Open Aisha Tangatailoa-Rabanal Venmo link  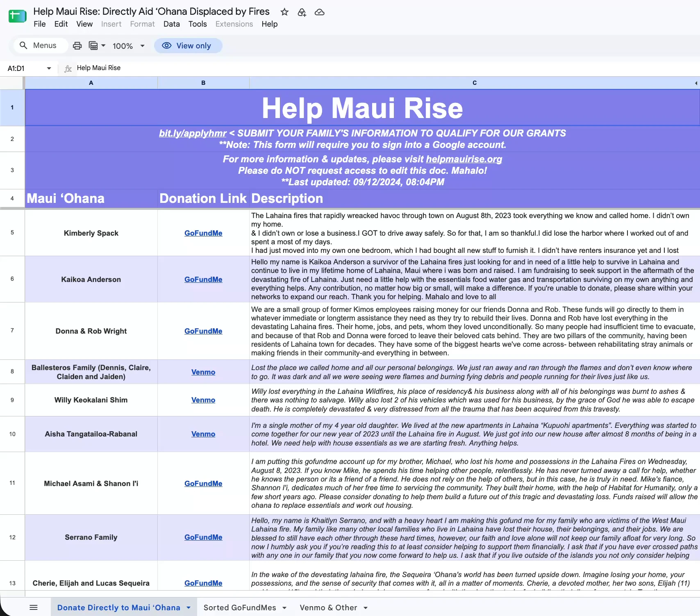click(x=203, y=434)
